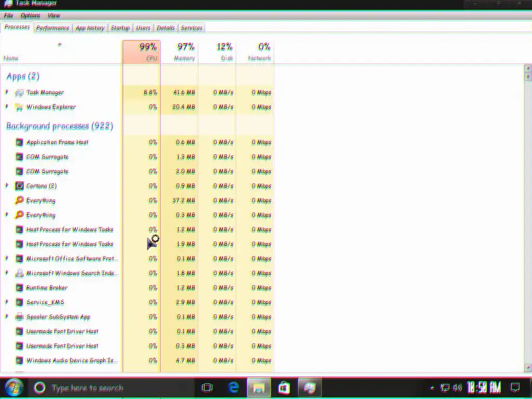This screenshot has height=399, width=532.
Task: Expand the Spooler SubSystem App row
Action: click(x=7, y=316)
